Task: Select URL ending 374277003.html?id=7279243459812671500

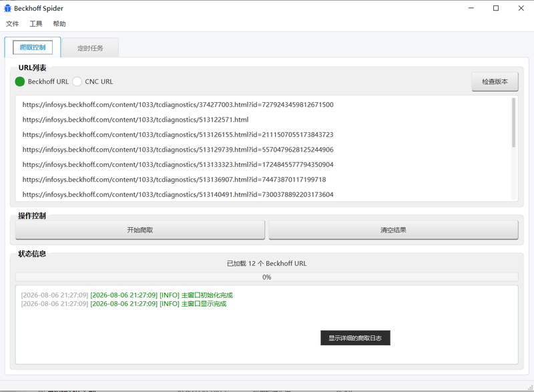Action: [178, 105]
